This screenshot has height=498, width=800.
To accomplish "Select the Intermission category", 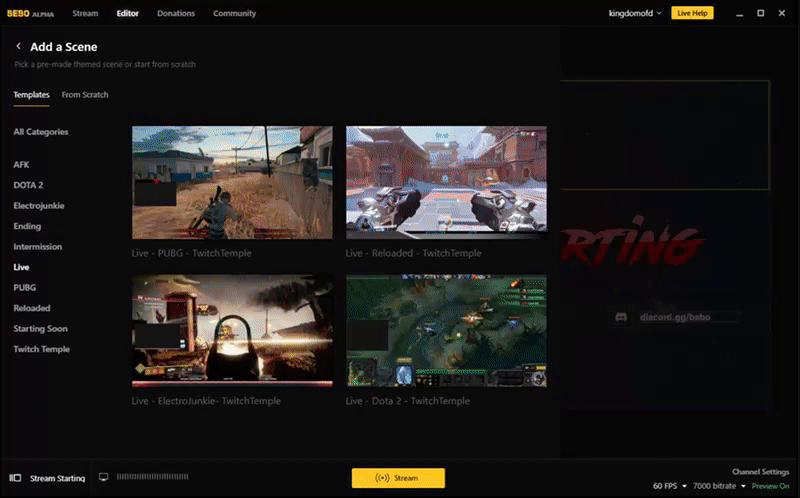I will [38, 246].
